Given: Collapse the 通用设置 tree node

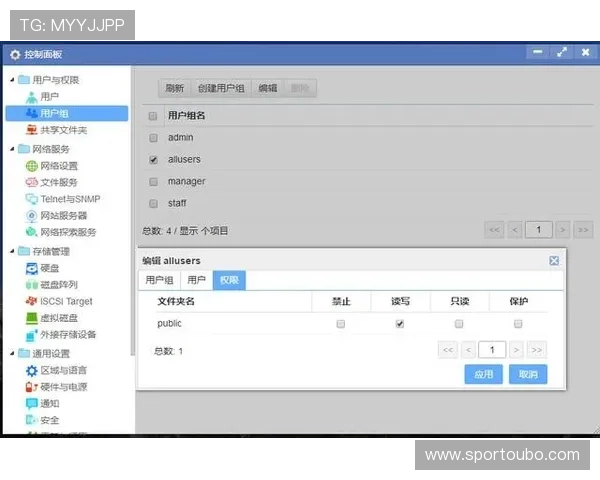Looking at the screenshot, I should [x=12, y=353].
